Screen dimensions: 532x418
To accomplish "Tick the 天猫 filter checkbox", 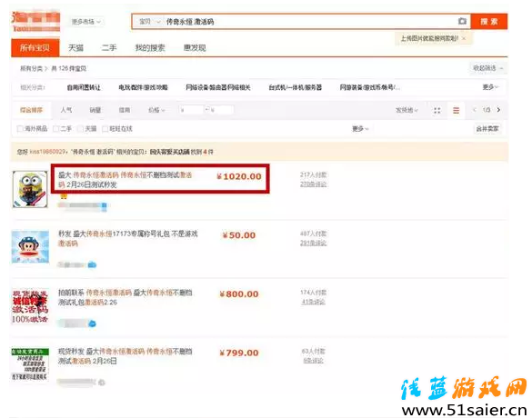I will pos(80,129).
